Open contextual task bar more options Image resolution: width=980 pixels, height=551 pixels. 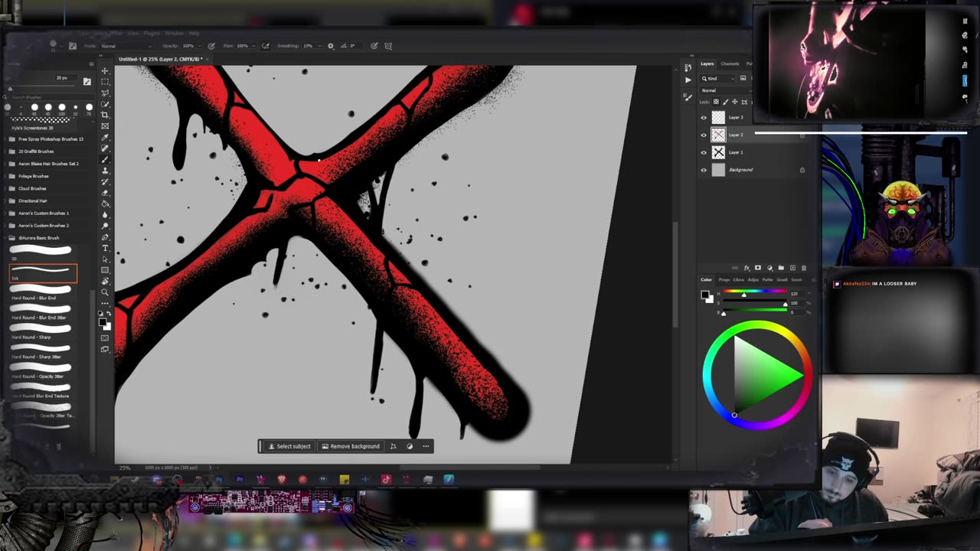[x=426, y=446]
